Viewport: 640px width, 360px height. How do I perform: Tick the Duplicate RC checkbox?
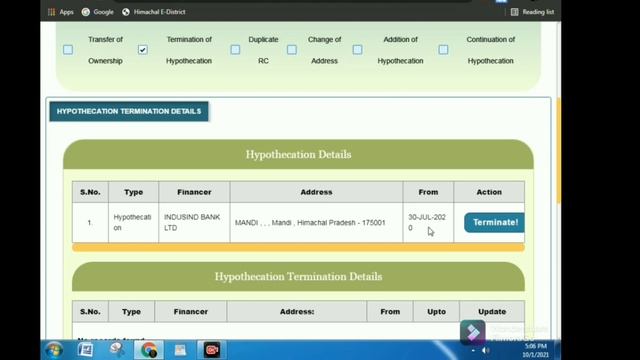pyautogui.click(x=235, y=50)
